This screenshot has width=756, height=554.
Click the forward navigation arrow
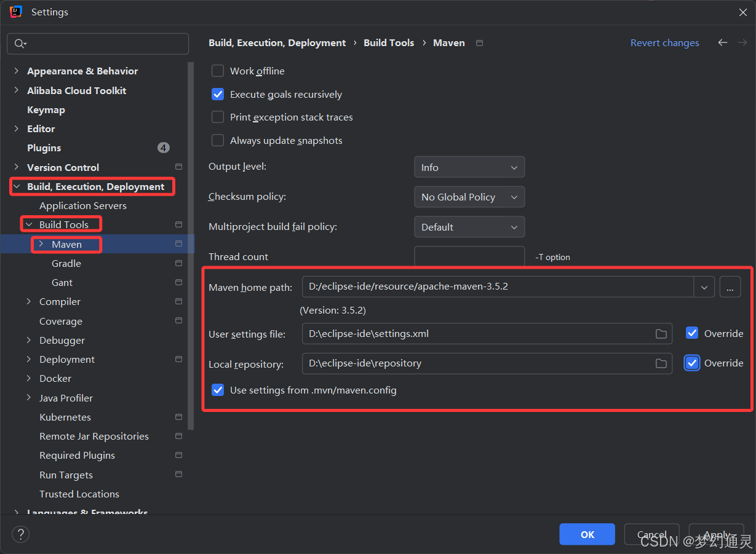(742, 42)
